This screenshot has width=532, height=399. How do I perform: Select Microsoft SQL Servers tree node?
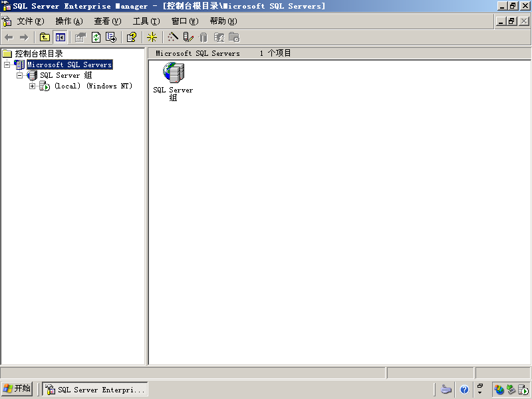point(70,65)
